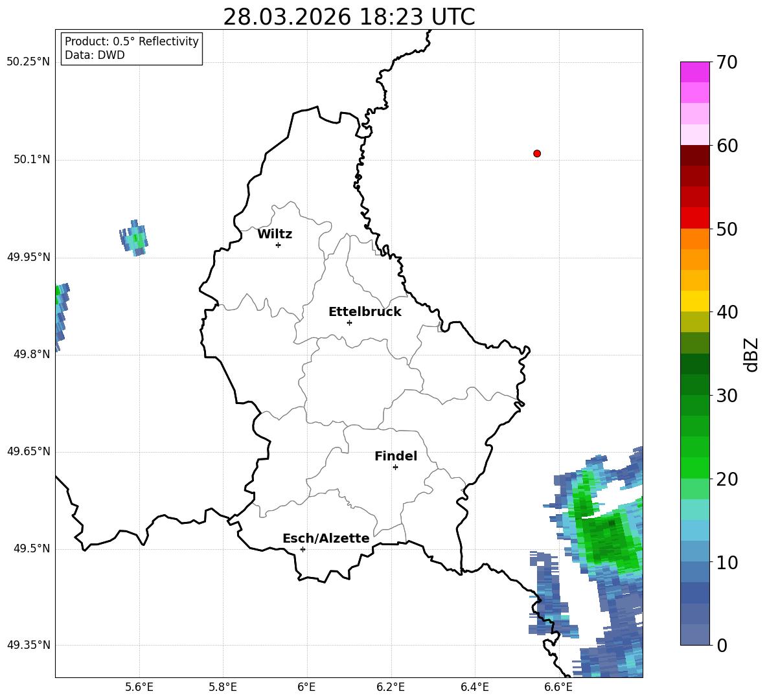Click the 50.25°N latitude label
Viewport: 767px width, 700px height.
[x=28, y=62]
